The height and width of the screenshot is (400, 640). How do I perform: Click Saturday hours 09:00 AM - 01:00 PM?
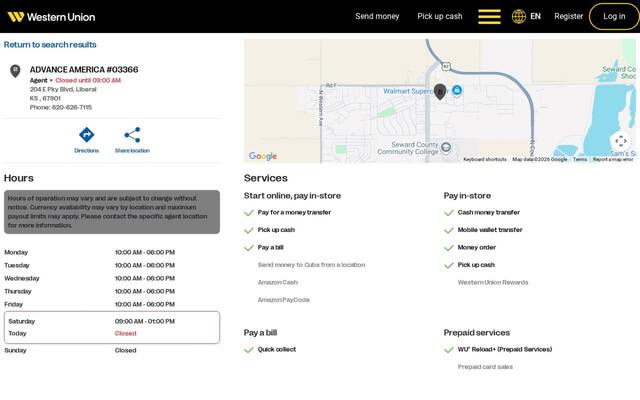tap(145, 321)
